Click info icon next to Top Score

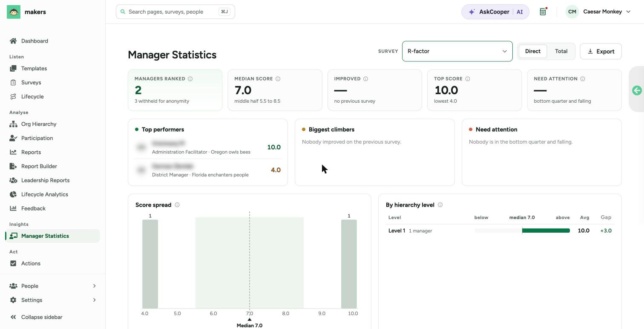coord(468,79)
